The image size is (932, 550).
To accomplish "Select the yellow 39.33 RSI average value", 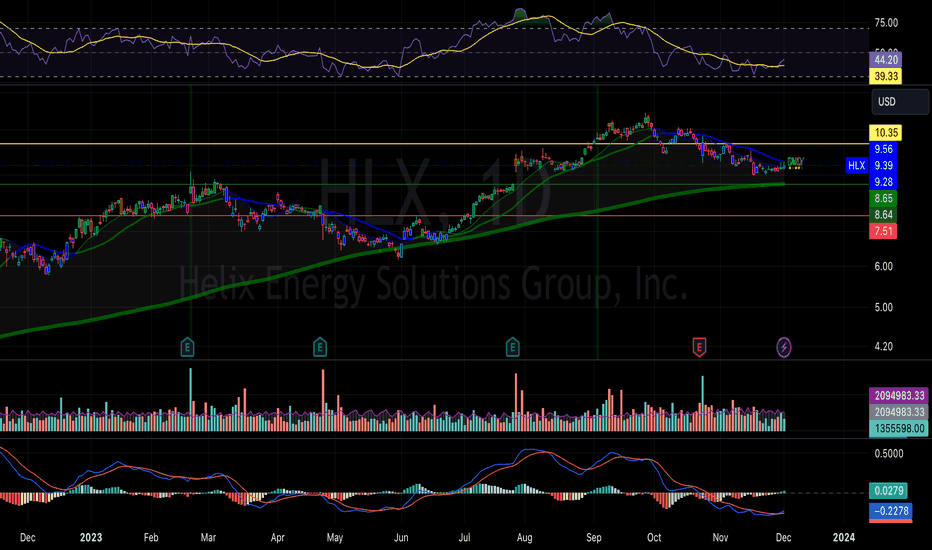I will [885, 76].
